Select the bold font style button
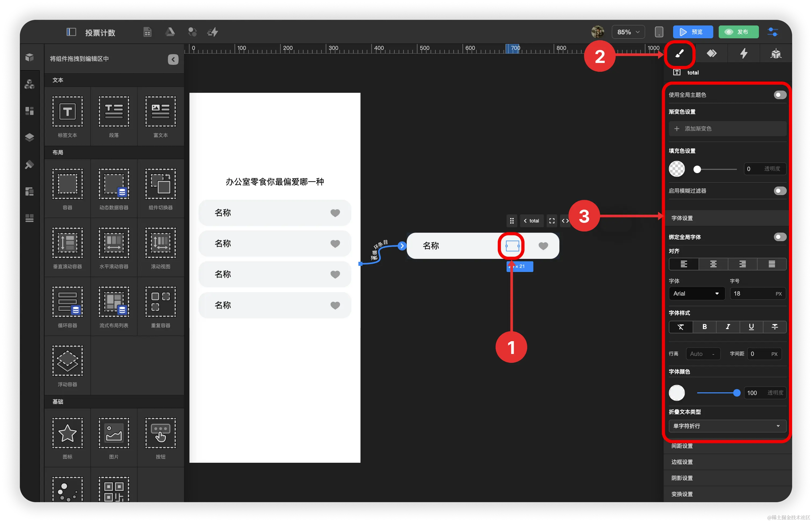The image size is (812, 522). point(704,327)
